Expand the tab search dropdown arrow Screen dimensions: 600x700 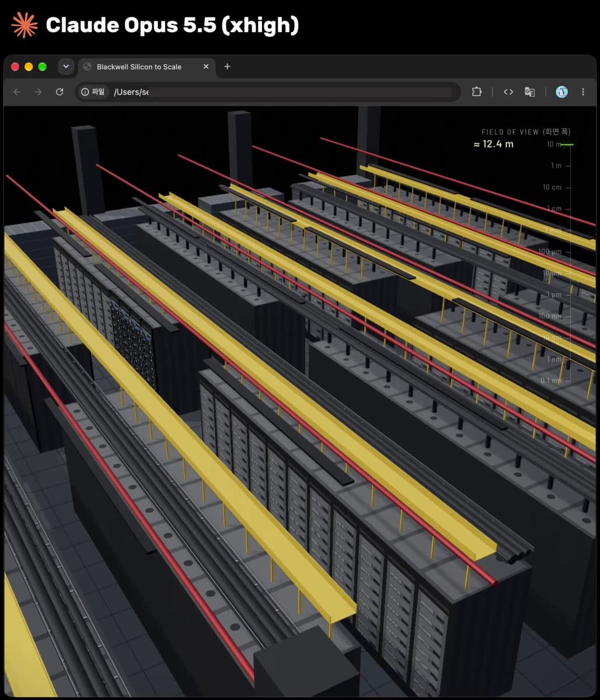point(66,66)
